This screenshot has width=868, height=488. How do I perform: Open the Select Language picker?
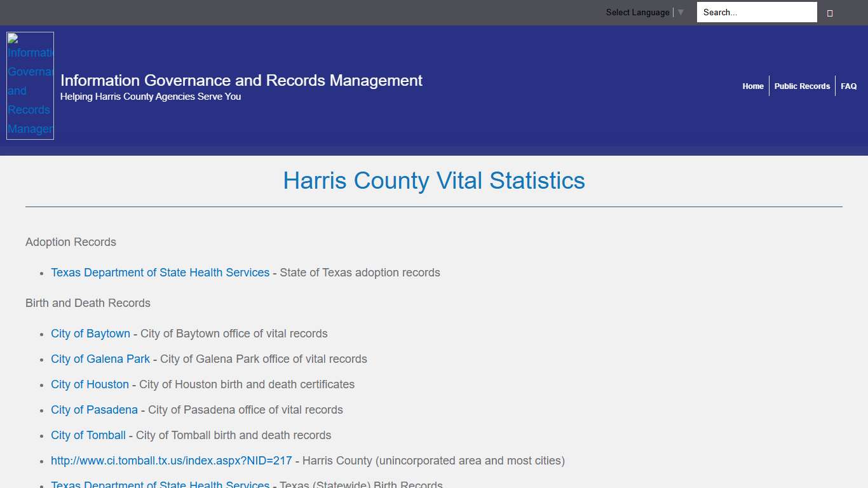(637, 12)
